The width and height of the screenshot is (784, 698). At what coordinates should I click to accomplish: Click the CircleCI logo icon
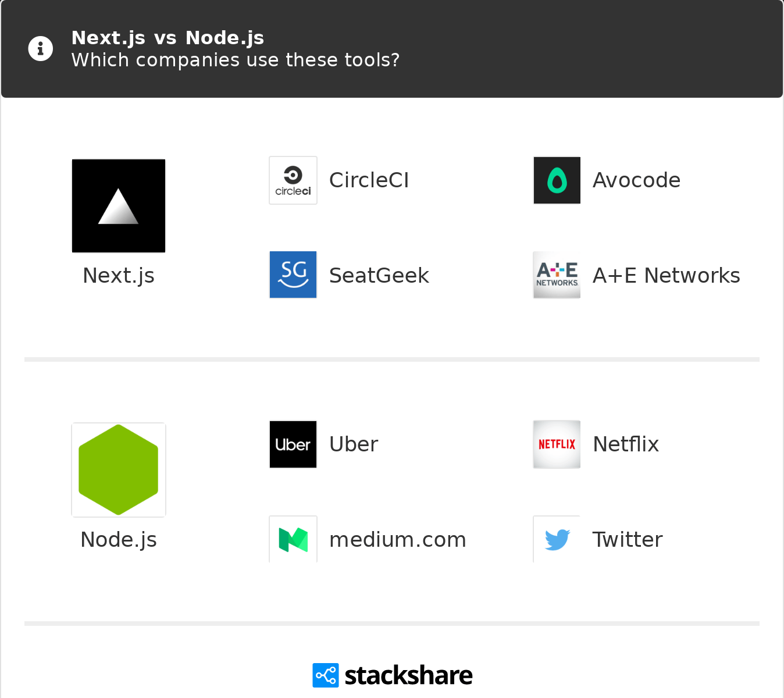pyautogui.click(x=293, y=180)
